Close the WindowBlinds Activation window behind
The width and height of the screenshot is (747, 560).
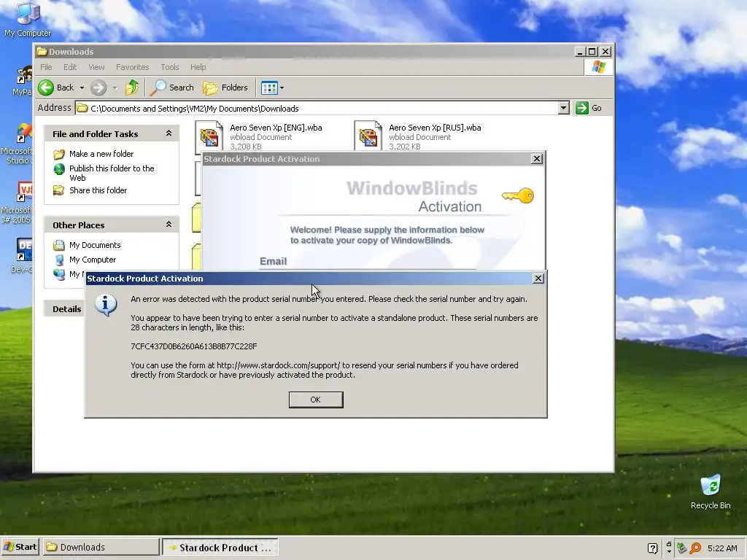[536, 158]
